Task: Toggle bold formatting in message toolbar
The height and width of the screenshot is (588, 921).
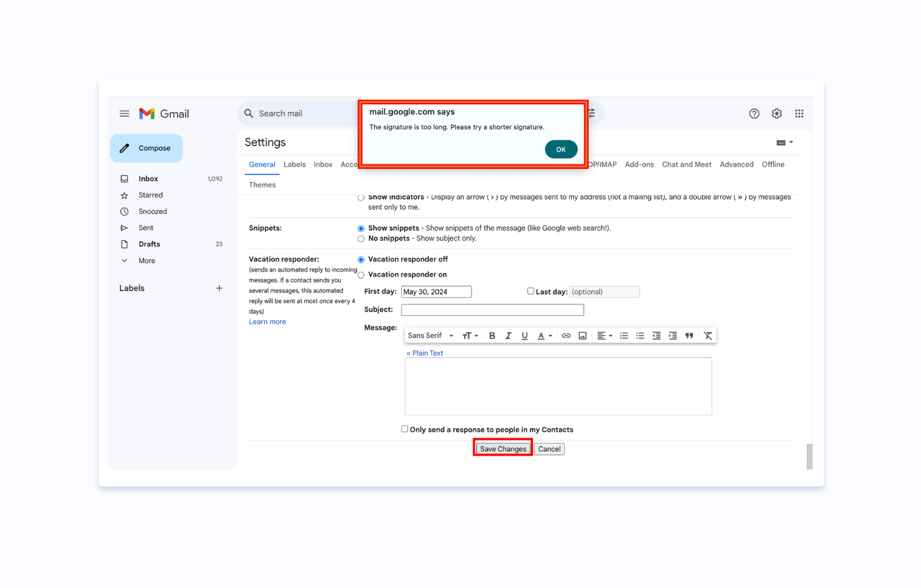Action: click(492, 336)
